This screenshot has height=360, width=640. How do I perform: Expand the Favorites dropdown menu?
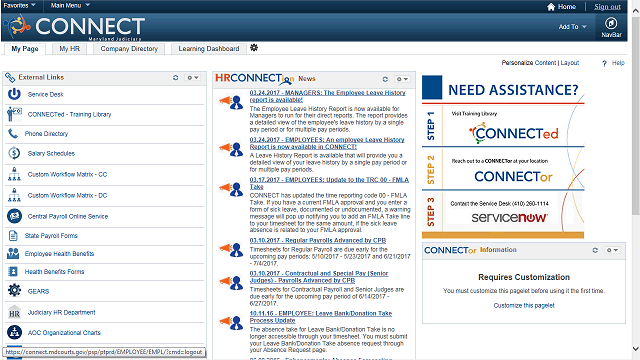(19, 5)
